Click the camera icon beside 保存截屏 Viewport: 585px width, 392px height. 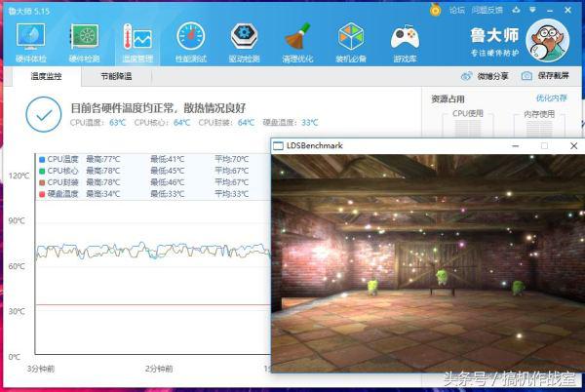pyautogui.click(x=526, y=76)
